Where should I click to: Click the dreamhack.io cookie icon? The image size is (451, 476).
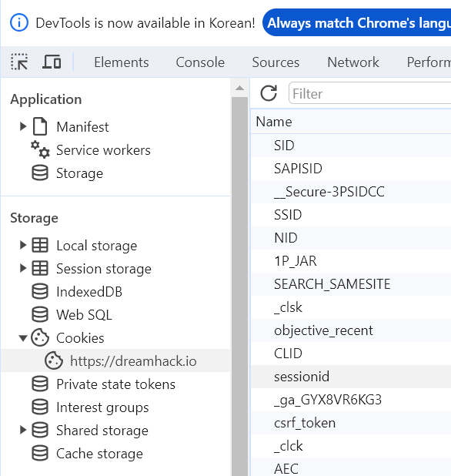(54, 360)
